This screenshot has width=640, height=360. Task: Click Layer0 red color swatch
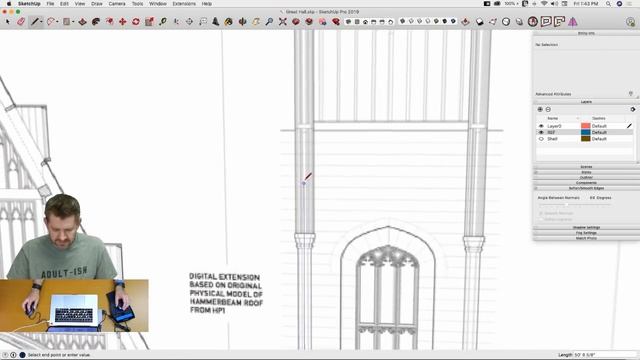pos(586,126)
